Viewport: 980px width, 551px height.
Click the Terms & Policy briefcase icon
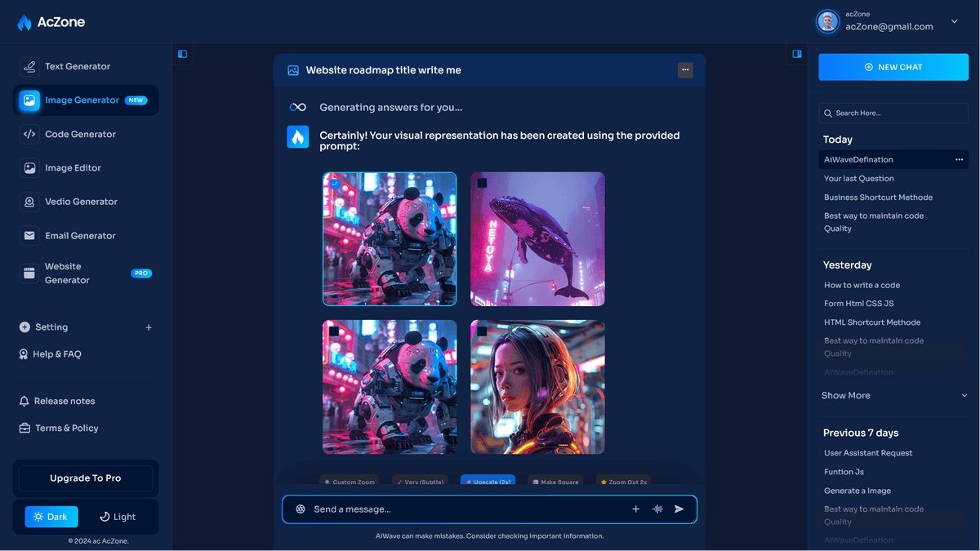pos(24,428)
